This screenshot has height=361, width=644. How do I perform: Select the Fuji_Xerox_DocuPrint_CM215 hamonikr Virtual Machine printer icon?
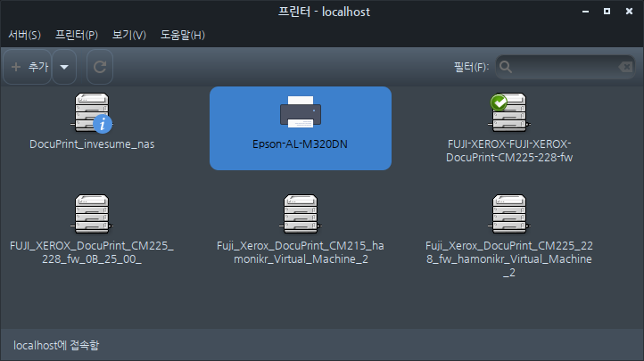point(301,214)
